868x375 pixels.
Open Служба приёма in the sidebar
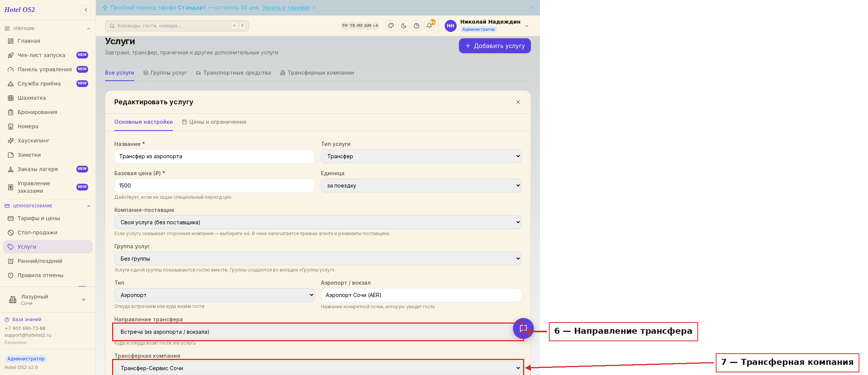click(48, 84)
